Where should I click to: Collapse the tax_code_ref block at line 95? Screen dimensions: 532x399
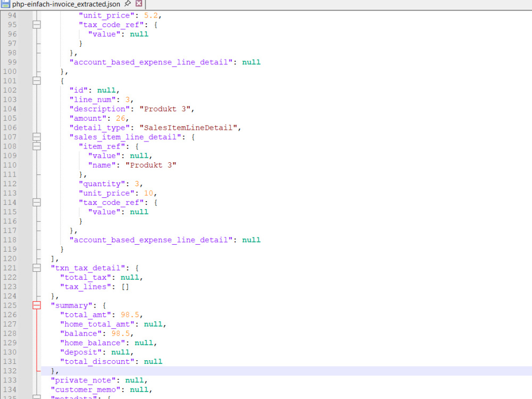pyautogui.click(x=37, y=25)
